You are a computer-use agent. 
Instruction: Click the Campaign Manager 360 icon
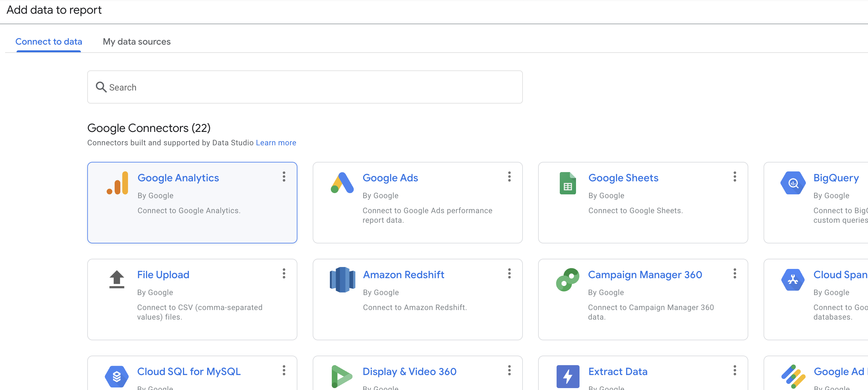tap(567, 279)
